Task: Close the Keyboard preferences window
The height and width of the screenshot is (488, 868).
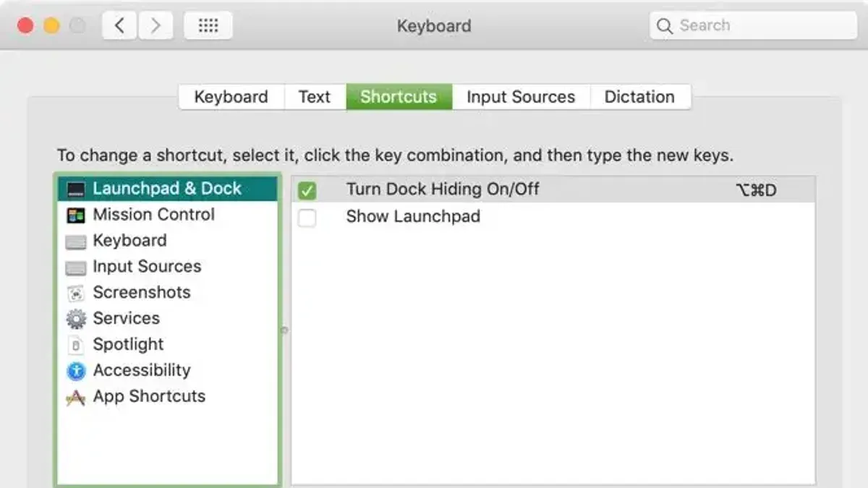Action: tap(25, 26)
